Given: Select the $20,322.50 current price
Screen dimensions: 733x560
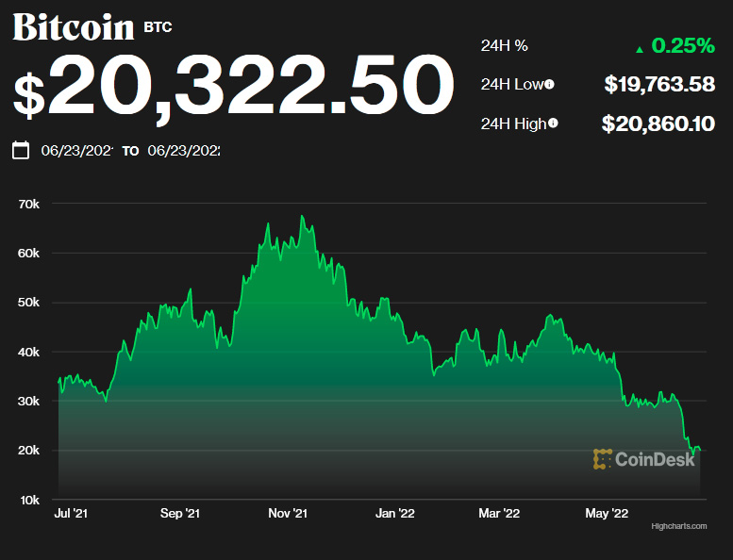Looking at the screenshot, I should tap(227, 88).
